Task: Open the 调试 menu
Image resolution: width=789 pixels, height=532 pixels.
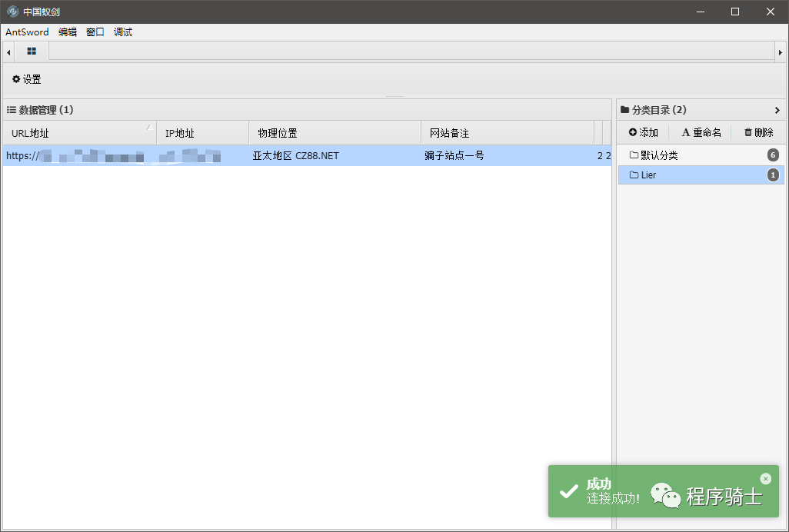Action: pyautogui.click(x=123, y=32)
